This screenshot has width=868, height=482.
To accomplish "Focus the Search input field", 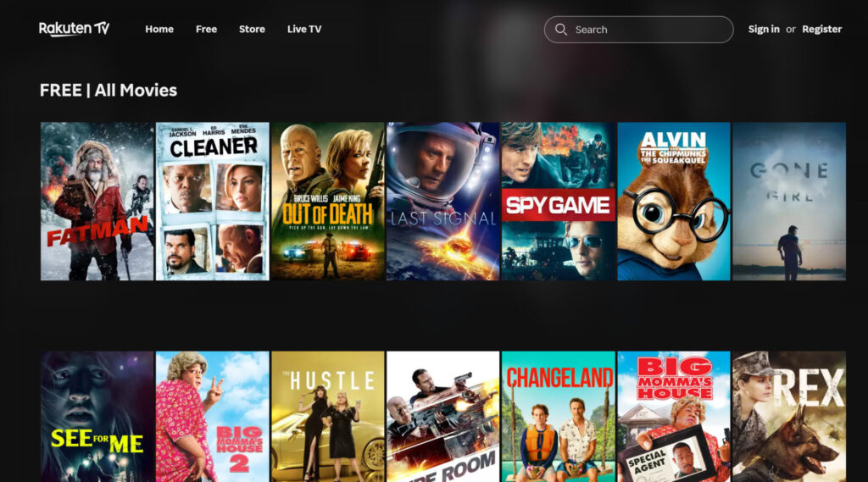I will tap(639, 30).
